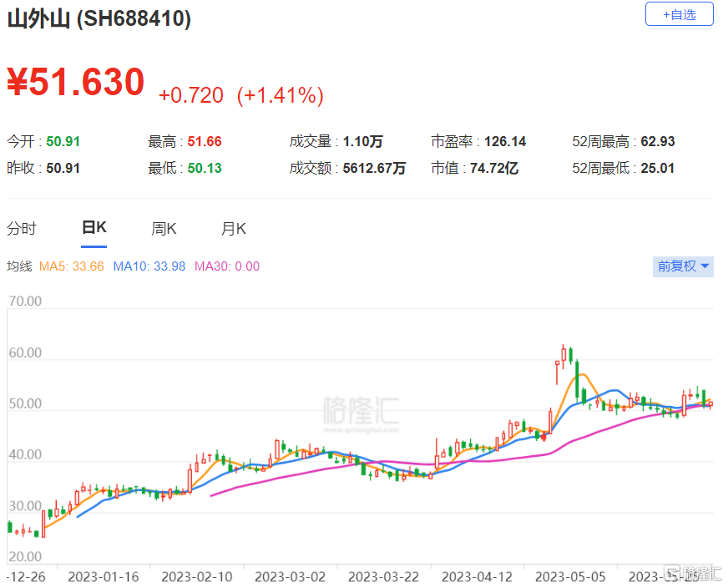Screen dimensions: 728x588
Task: Click the current price ¥51.630
Action: coord(76,83)
